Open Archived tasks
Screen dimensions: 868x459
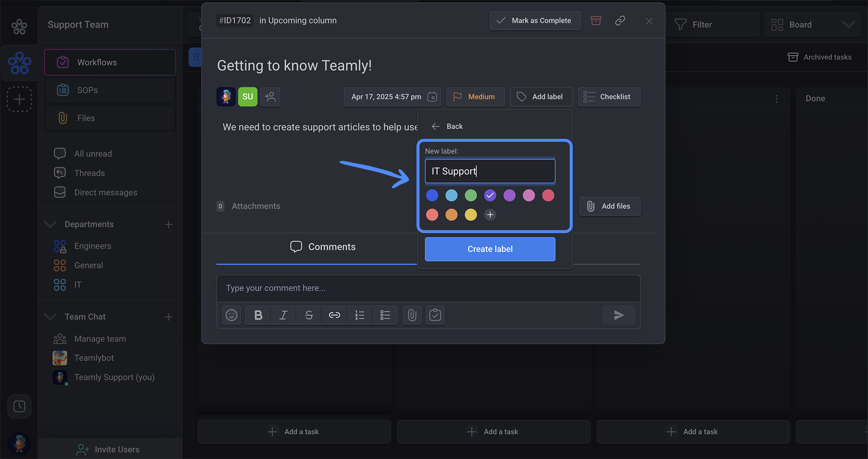tap(820, 57)
